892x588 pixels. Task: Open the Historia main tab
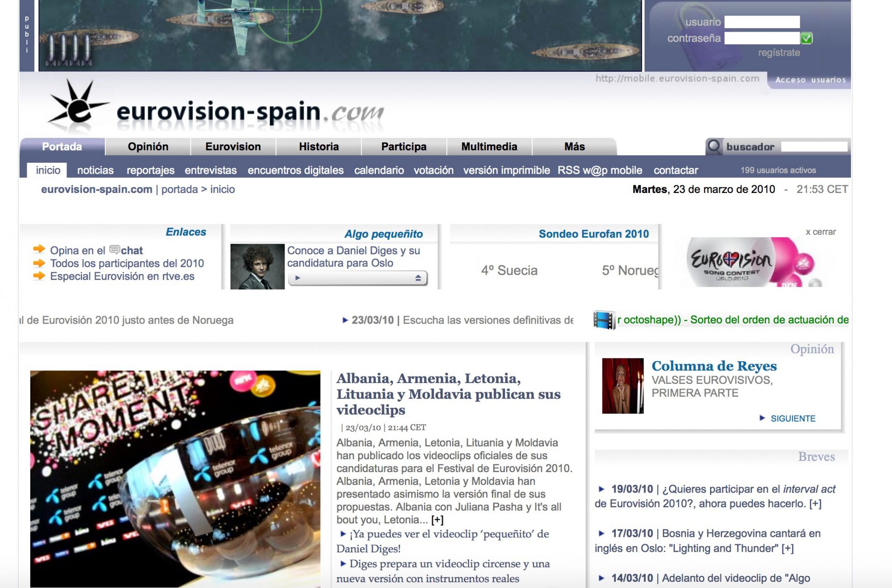(x=319, y=147)
